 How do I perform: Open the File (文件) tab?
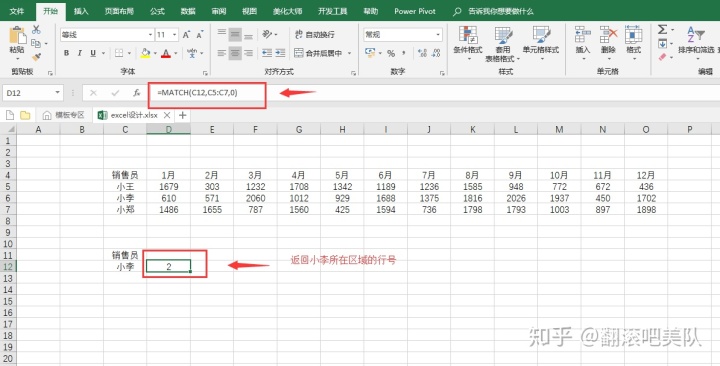point(17,11)
